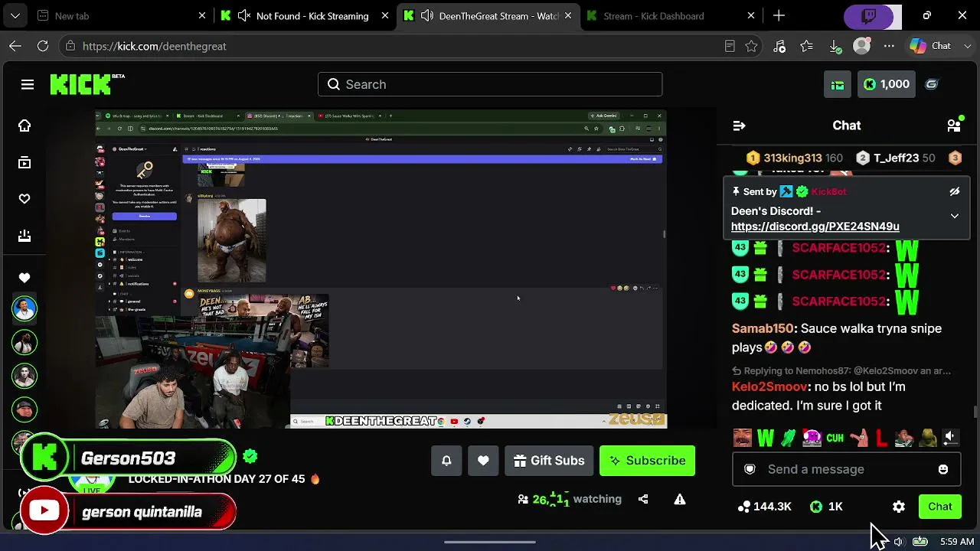Viewport: 980px width, 551px height.
Task: Open the emote picker smiley in message box
Action: coord(943,469)
